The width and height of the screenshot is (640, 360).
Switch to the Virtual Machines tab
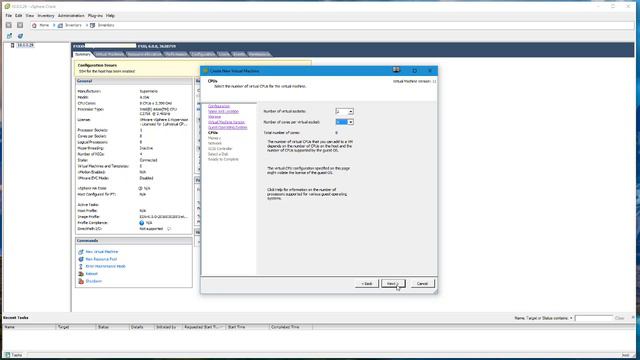tap(109, 54)
